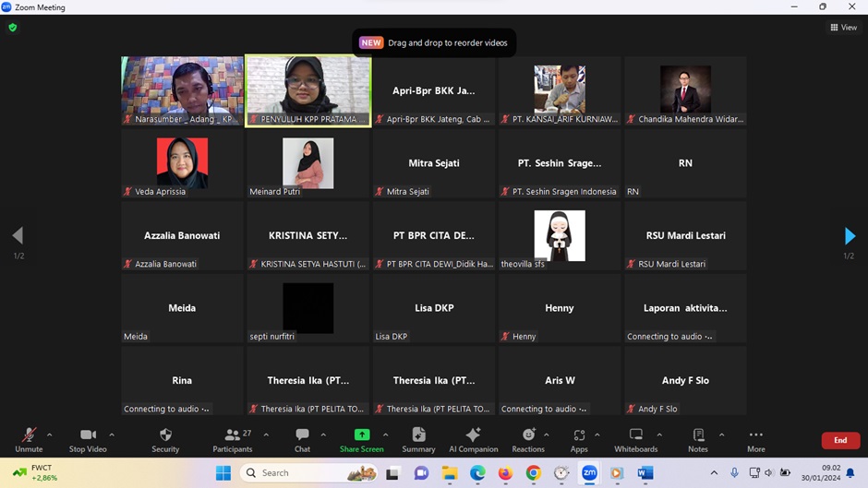Open Reactions menu

tap(528, 439)
